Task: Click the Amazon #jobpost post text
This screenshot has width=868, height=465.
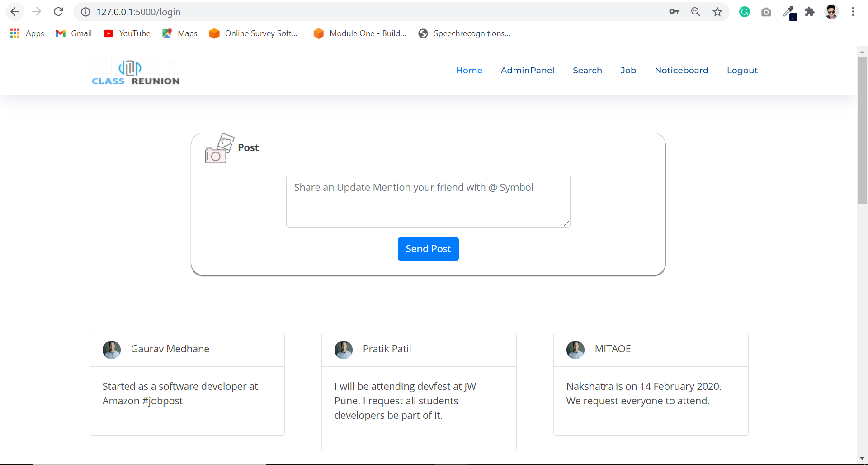Action: point(180,394)
